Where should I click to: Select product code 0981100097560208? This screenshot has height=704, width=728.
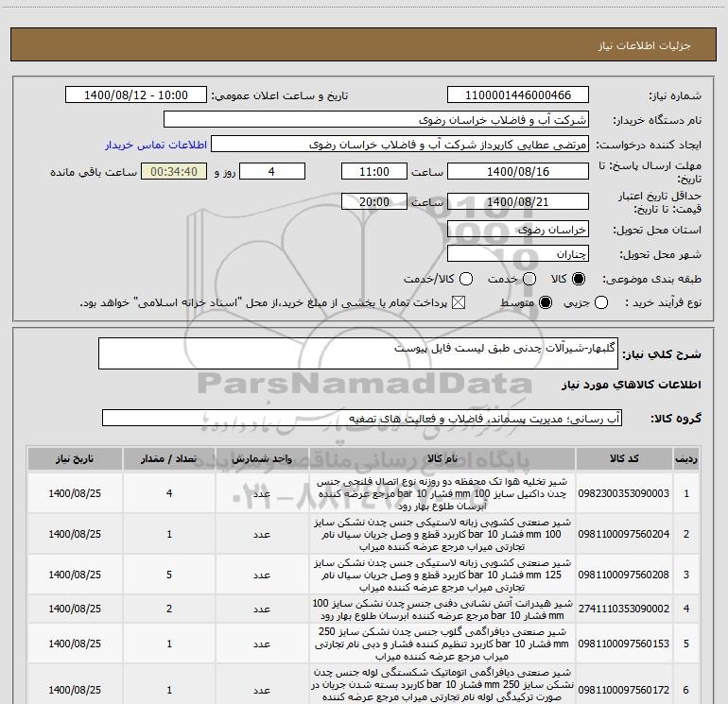point(624,575)
